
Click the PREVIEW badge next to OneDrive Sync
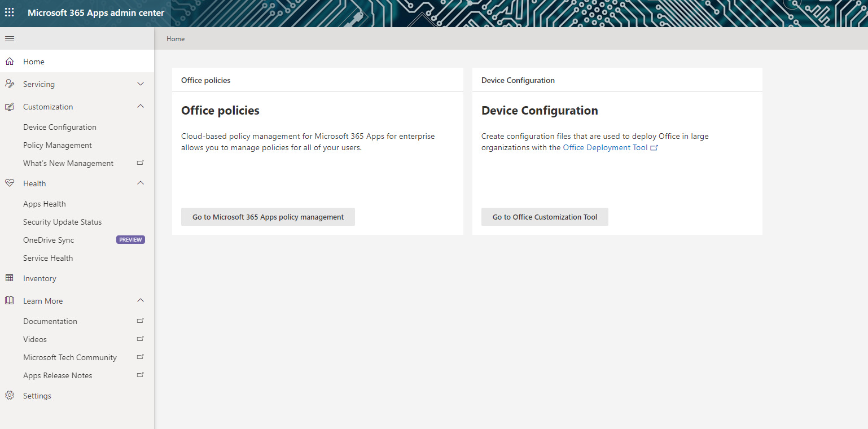click(x=130, y=239)
